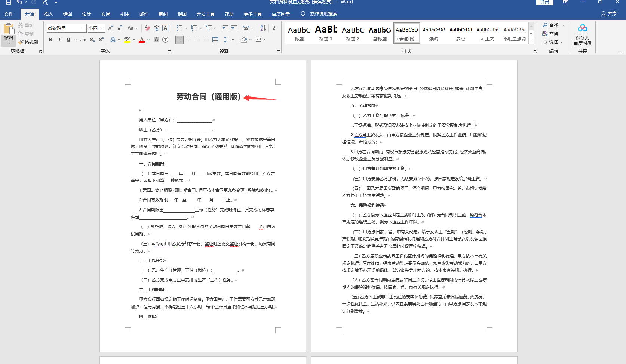Apply center paragraph alignment
626x364 pixels.
[188, 40]
